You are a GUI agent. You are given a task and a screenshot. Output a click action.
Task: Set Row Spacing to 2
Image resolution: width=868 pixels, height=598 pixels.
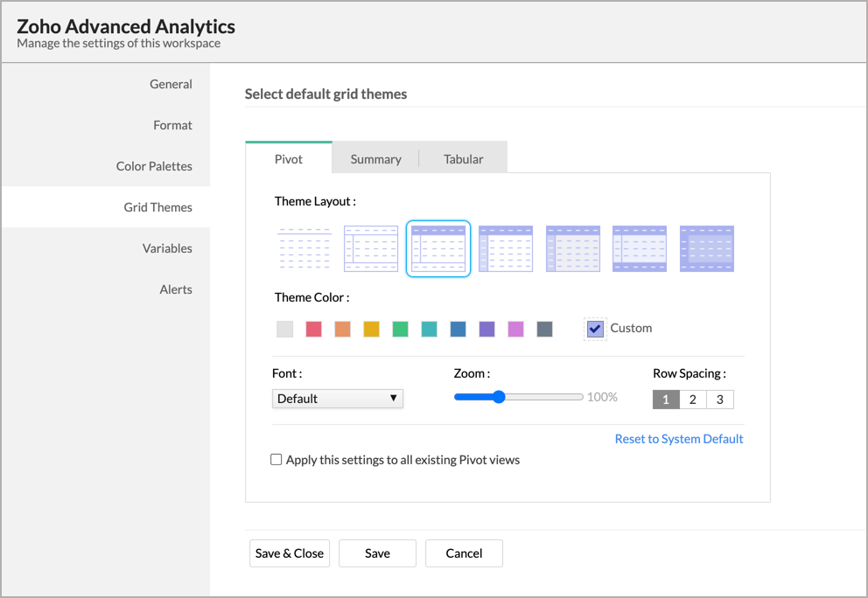point(692,400)
